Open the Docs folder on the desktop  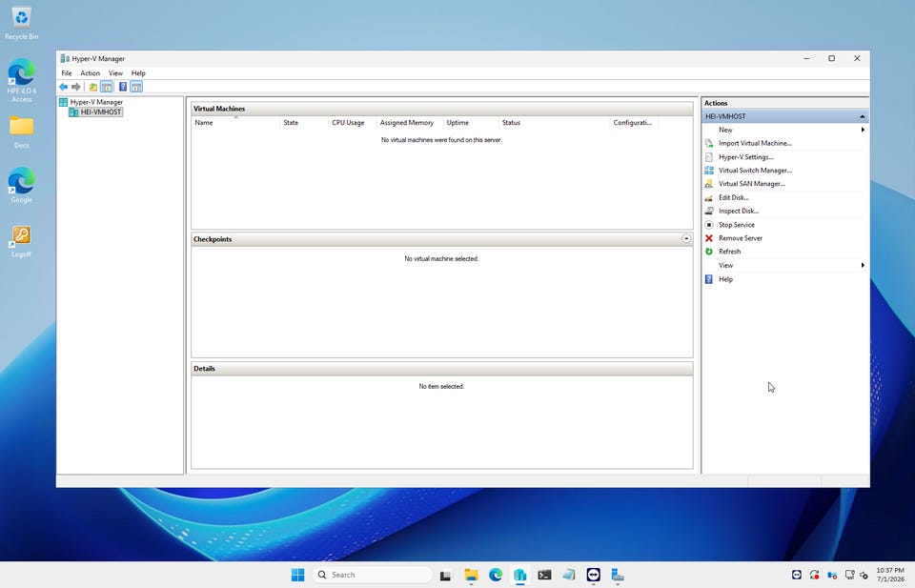(22, 132)
